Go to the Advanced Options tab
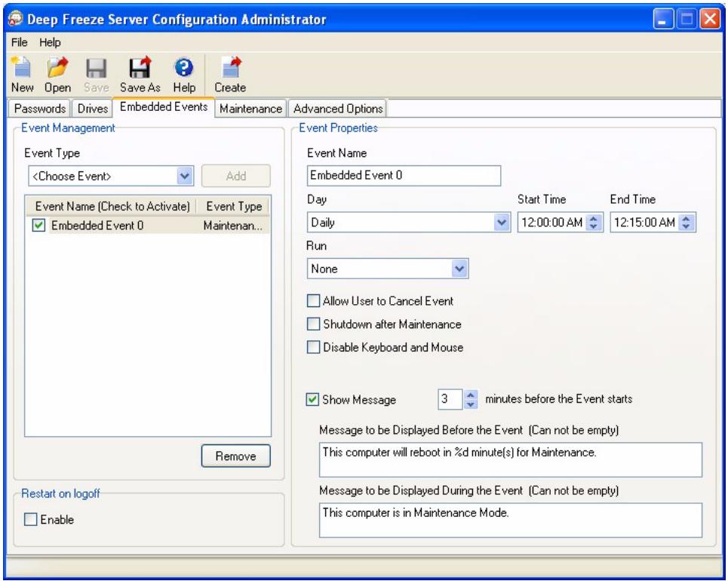Viewport: 728px width, 581px height. coord(337,109)
